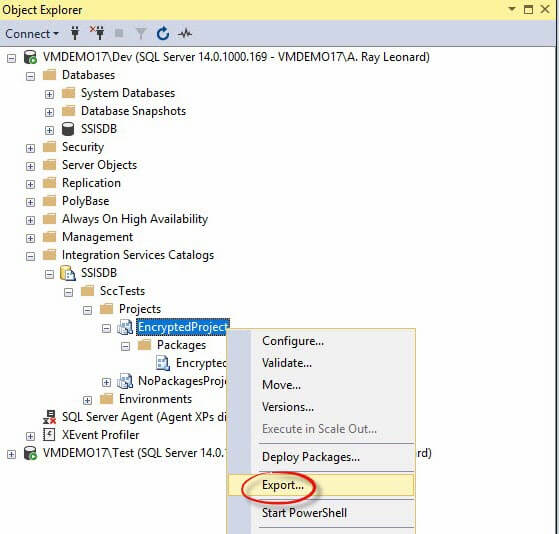Viewport: 559px width, 534px height.
Task: Click the PolyBase folder icon
Action: 49,201
